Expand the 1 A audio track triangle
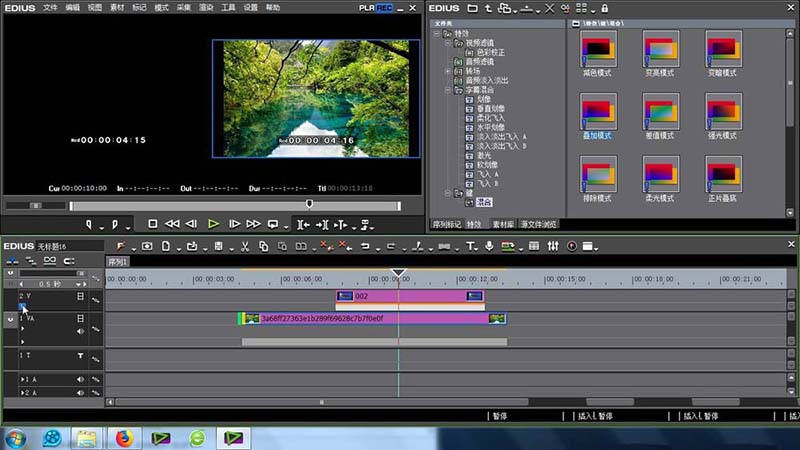Image resolution: width=800 pixels, height=450 pixels. click(x=23, y=381)
